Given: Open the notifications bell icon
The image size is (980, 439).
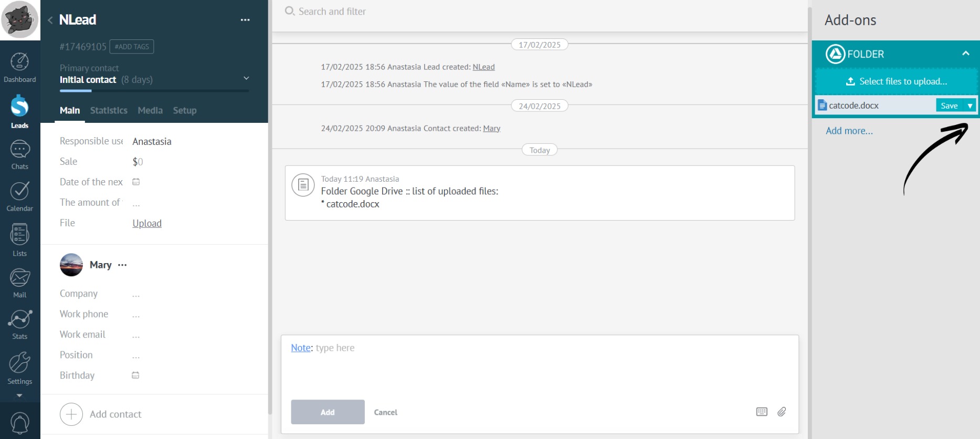Looking at the screenshot, I should click(20, 423).
